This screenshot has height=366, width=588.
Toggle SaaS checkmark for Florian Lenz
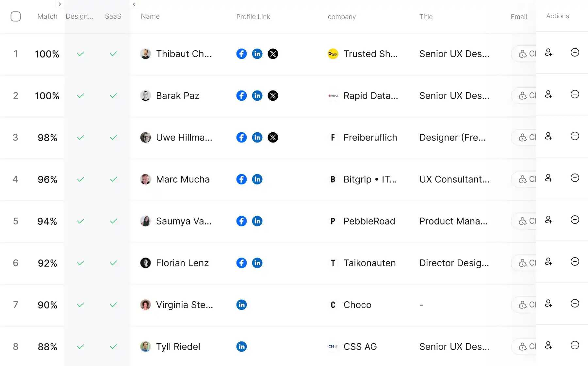tap(113, 263)
